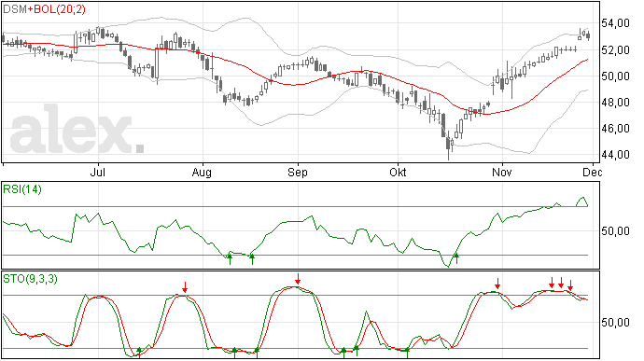Screen dimensions: 644x361
Task: Click the red sell arrow at September stochastic peak
Action: pos(298,279)
